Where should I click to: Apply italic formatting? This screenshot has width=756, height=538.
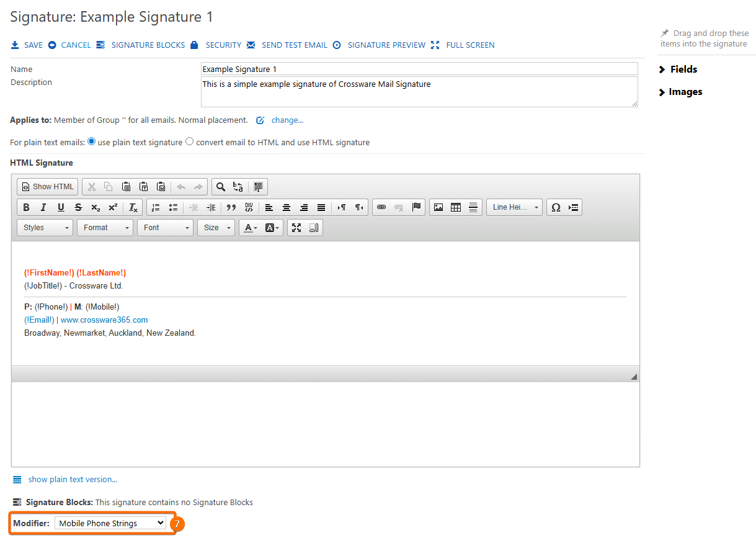coord(43,207)
